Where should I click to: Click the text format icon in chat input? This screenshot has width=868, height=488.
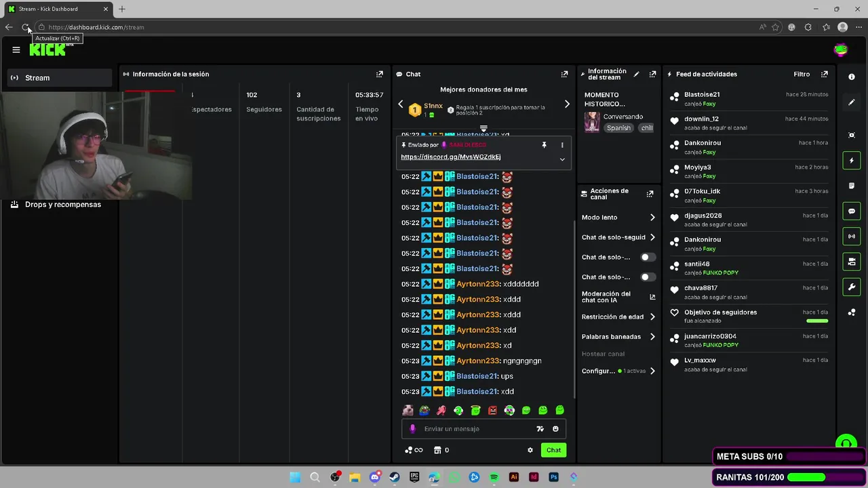coord(540,429)
